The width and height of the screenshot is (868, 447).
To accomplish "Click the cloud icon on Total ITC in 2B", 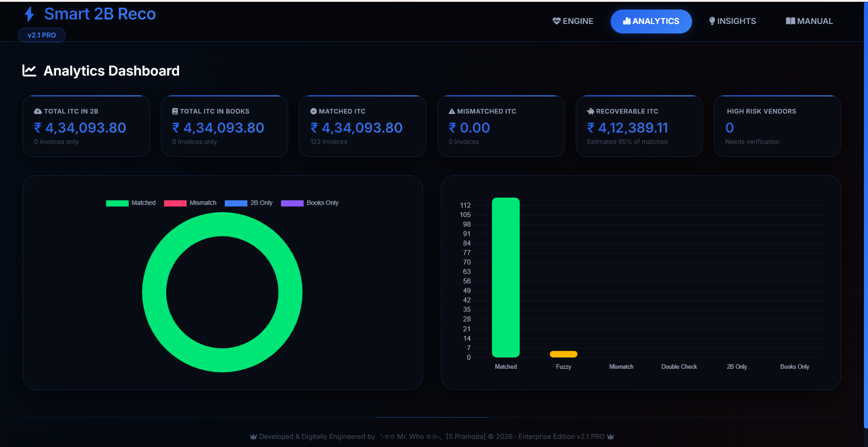I will tap(38, 111).
